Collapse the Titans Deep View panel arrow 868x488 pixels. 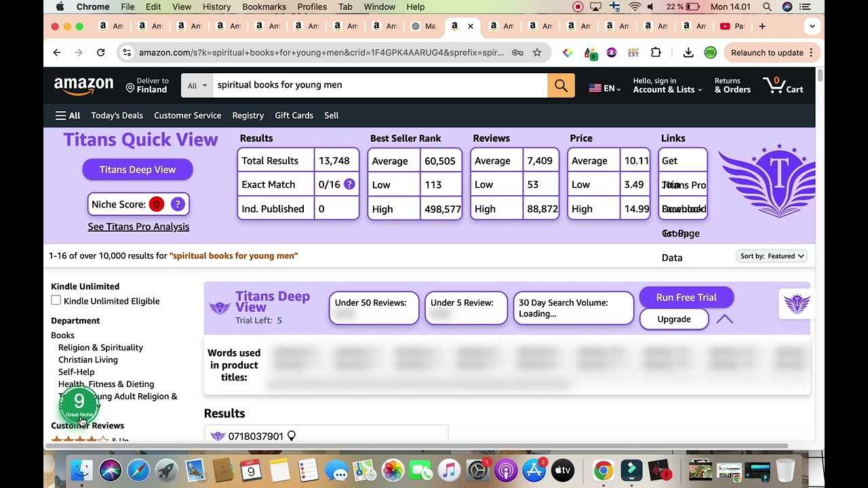[x=724, y=319]
